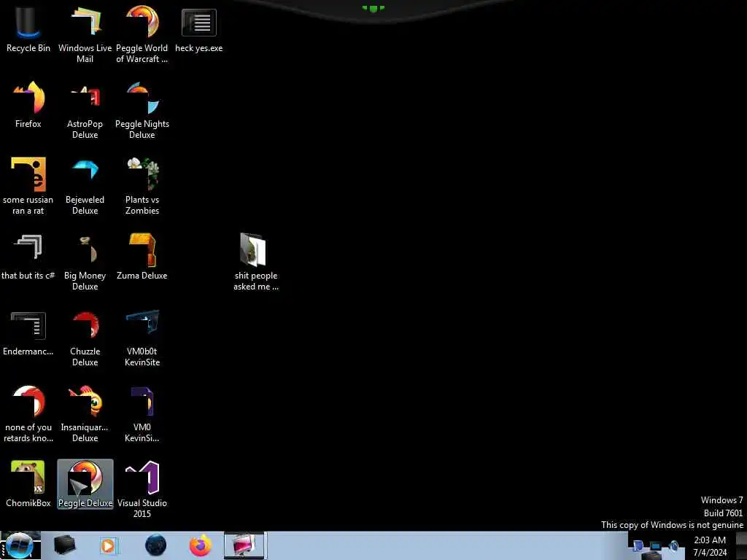Image resolution: width=747 pixels, height=560 pixels.
Task: Open the Windows Start menu orb
Action: coord(20,545)
